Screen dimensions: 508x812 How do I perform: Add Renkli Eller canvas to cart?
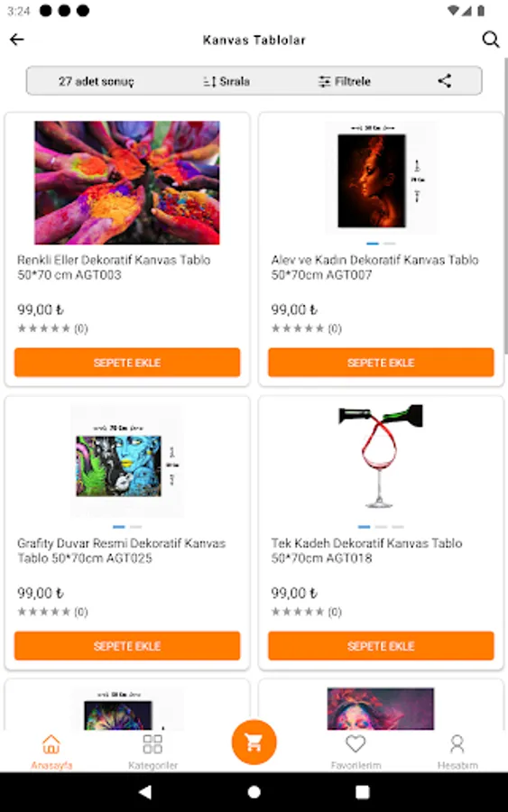coord(127,363)
